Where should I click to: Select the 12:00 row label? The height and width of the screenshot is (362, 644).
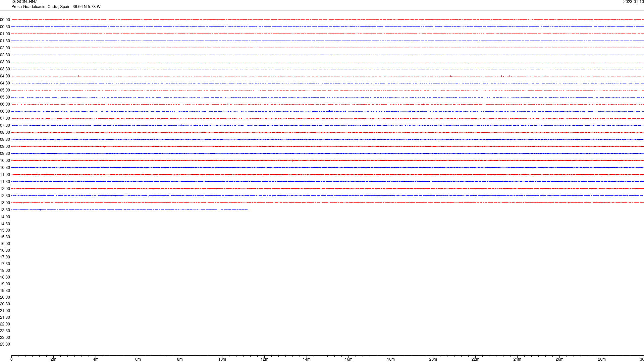pos(5,189)
